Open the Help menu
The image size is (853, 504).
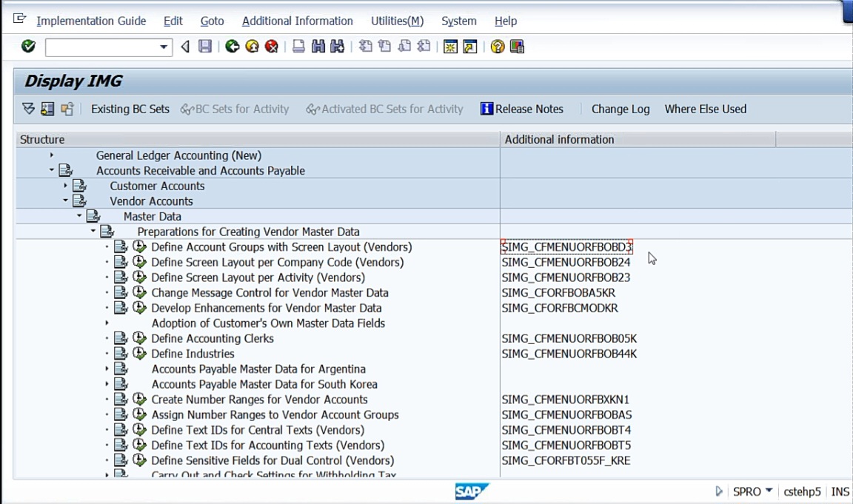(506, 21)
